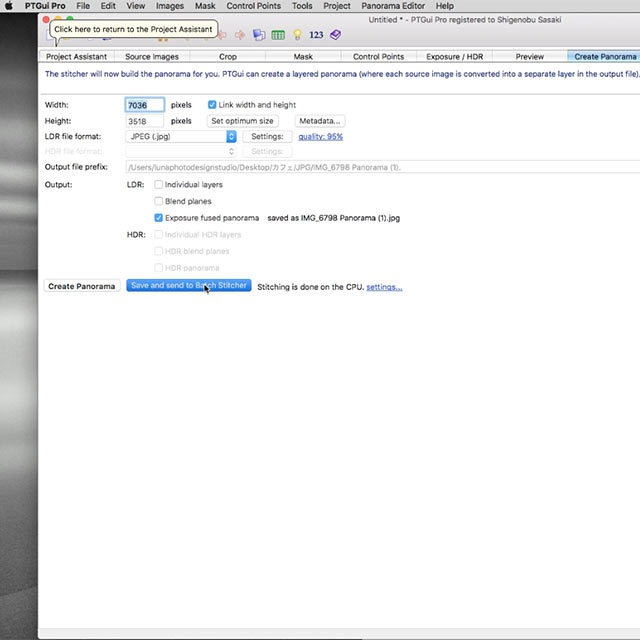Click the Width input field
Viewport: 640px width, 640px height.
[x=144, y=105]
